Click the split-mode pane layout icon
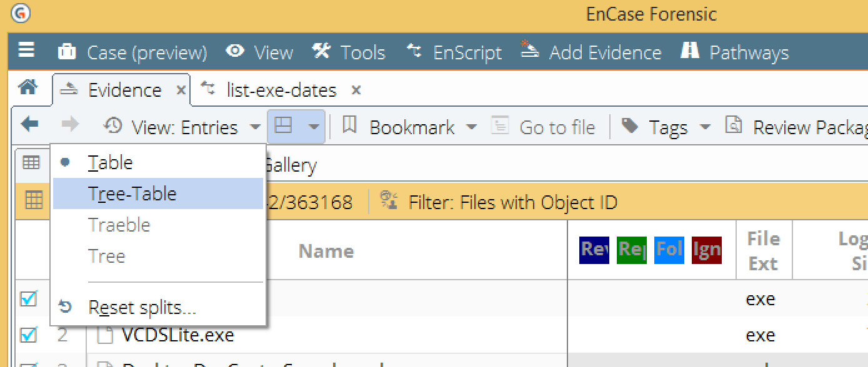 284,127
